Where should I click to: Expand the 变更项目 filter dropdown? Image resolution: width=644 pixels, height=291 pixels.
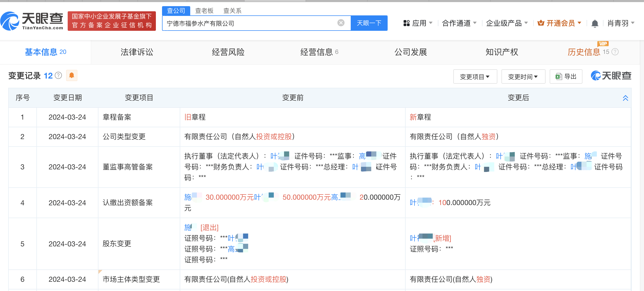click(x=475, y=76)
